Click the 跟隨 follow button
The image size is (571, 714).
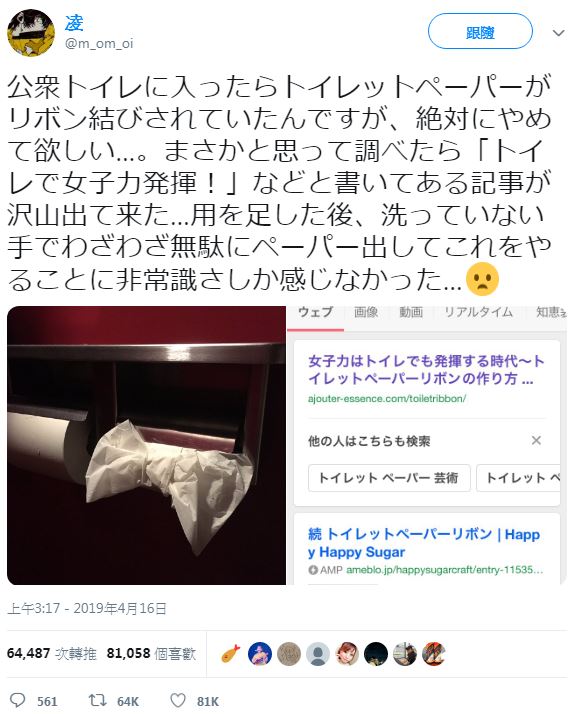pos(480,31)
